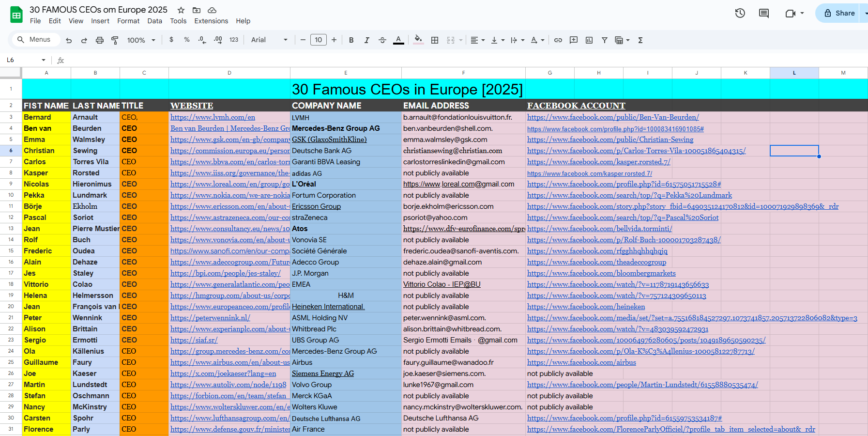Open the Tools menu
Image resolution: width=868 pixels, height=436 pixels.
click(178, 21)
